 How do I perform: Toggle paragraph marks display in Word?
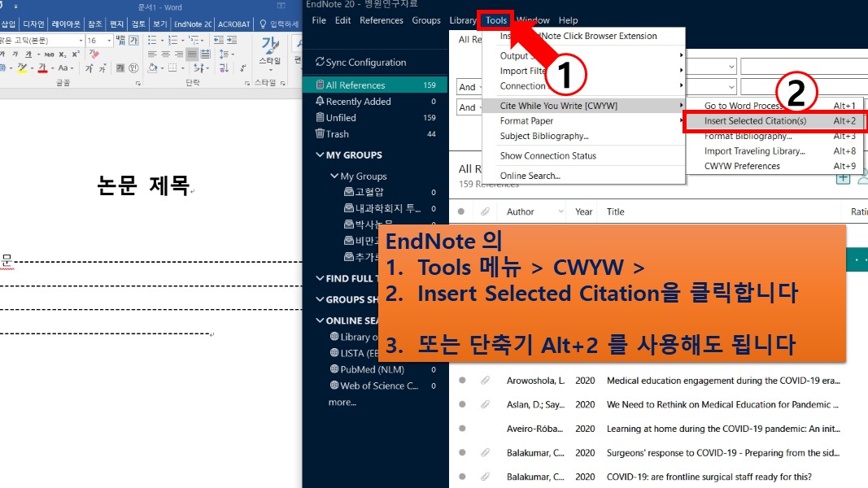coord(242,68)
